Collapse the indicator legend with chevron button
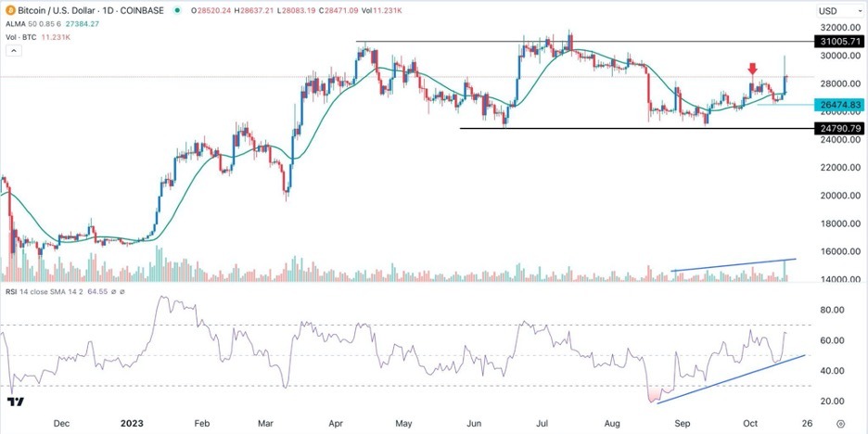 (x=15, y=51)
